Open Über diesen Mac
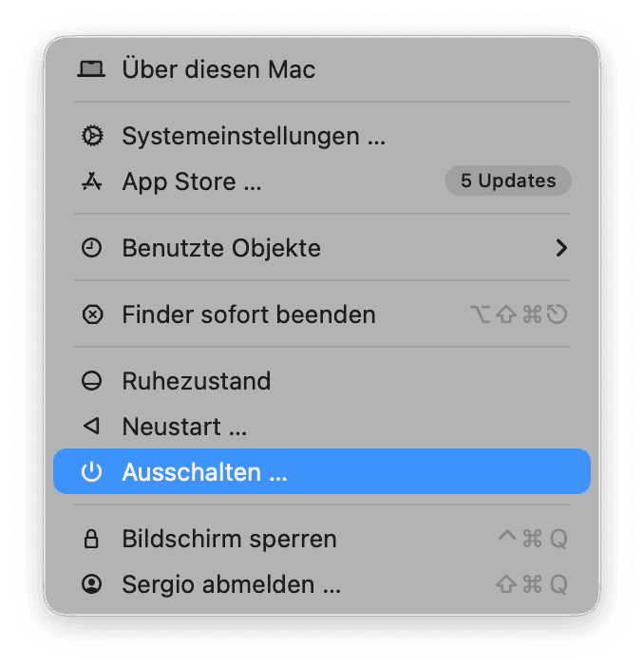 point(218,69)
